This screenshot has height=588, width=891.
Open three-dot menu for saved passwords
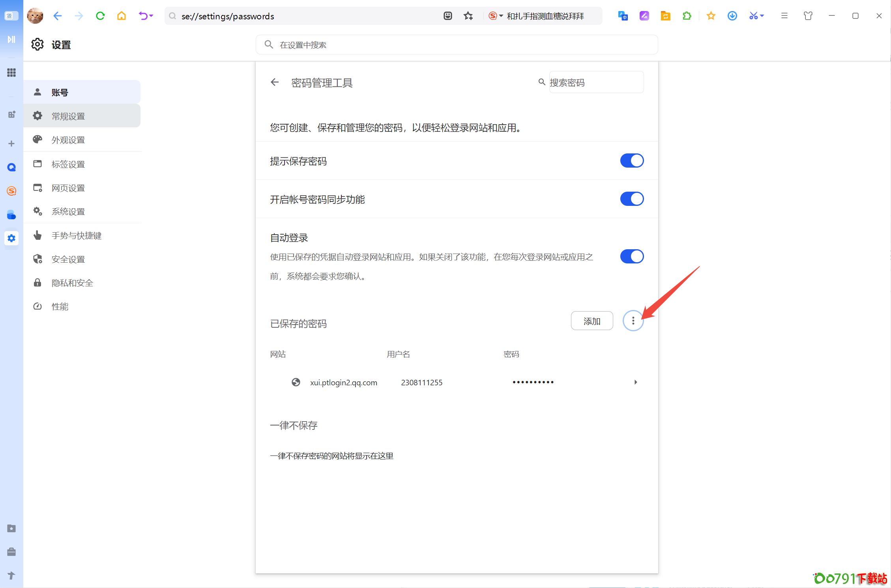(633, 321)
